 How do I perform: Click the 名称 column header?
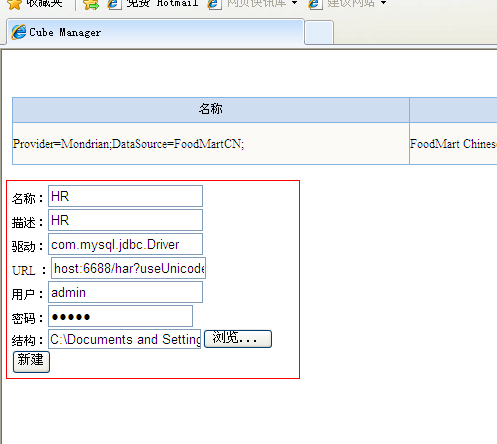[x=211, y=109]
